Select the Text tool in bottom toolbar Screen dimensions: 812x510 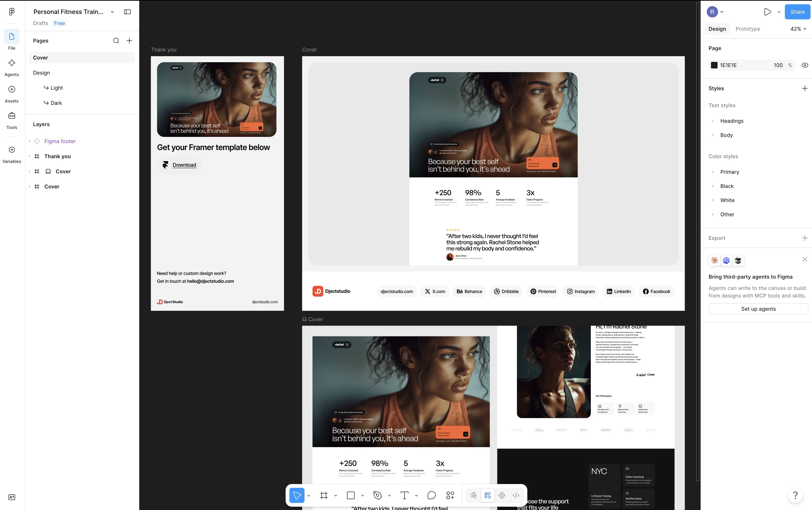point(404,495)
